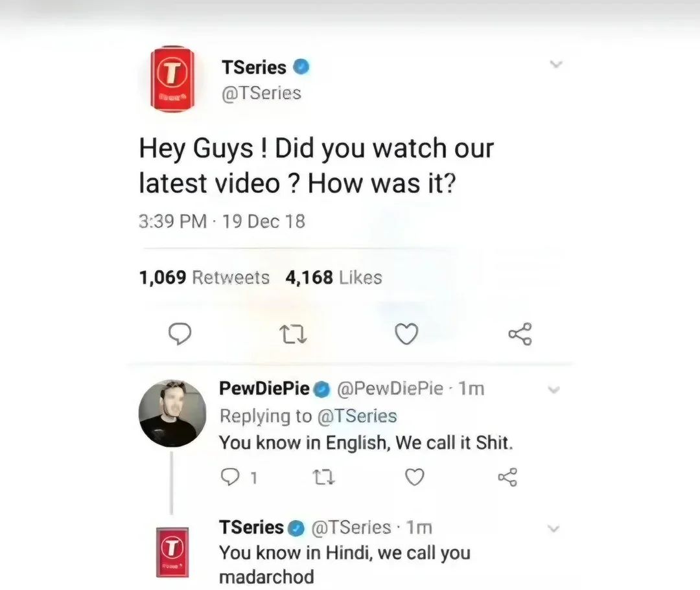
Task: Retweet PewDiePie's reply
Action: 323,477
